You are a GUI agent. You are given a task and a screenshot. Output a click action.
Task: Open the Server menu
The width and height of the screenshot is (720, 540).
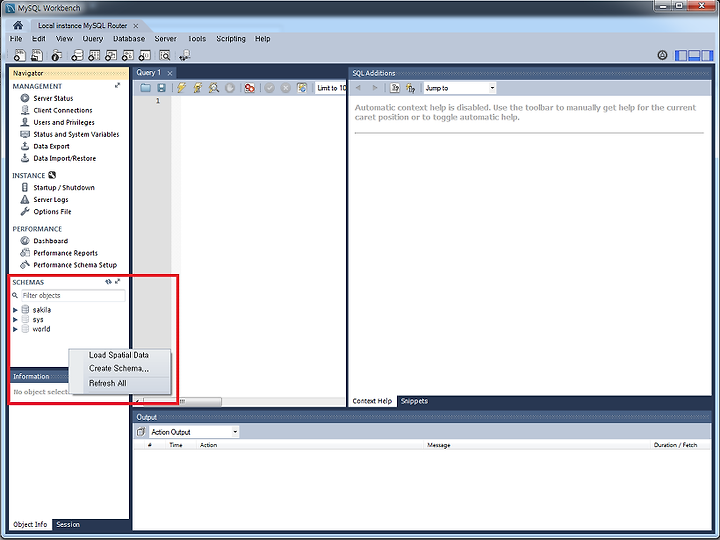(165, 39)
